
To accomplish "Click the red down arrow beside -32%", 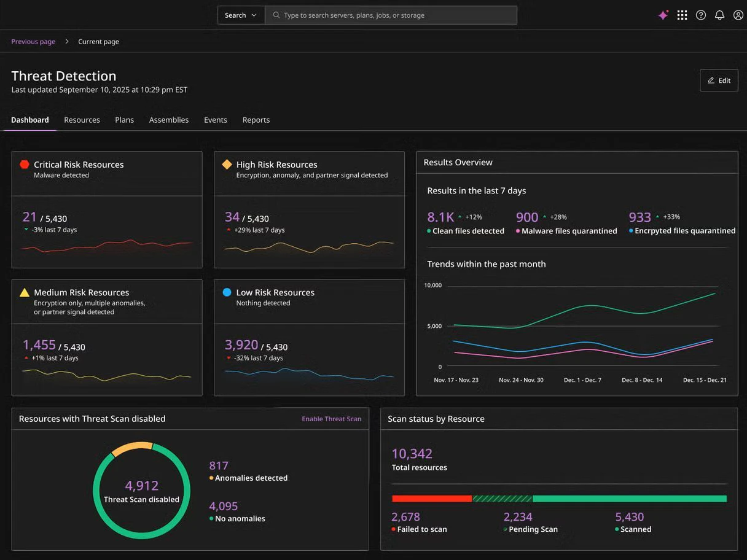I will click(229, 357).
